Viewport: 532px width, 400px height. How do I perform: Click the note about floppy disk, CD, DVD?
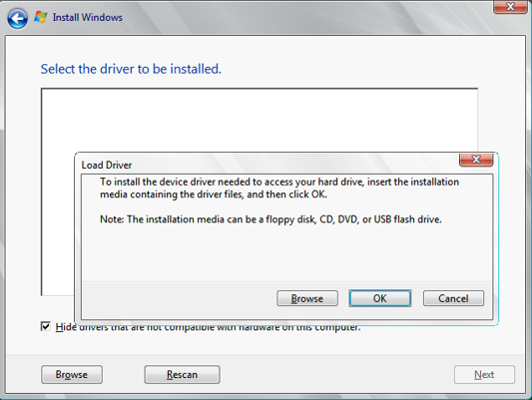270,219
